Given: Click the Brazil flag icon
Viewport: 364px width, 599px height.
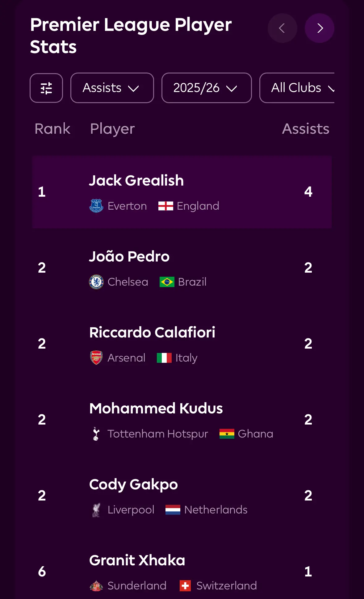Looking at the screenshot, I should click(x=167, y=282).
